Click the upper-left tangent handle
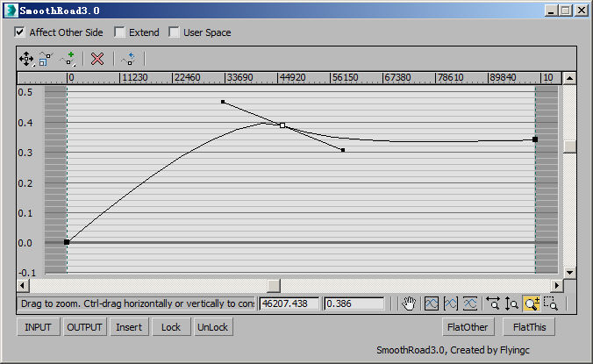This screenshot has width=593, height=364. 223,102
